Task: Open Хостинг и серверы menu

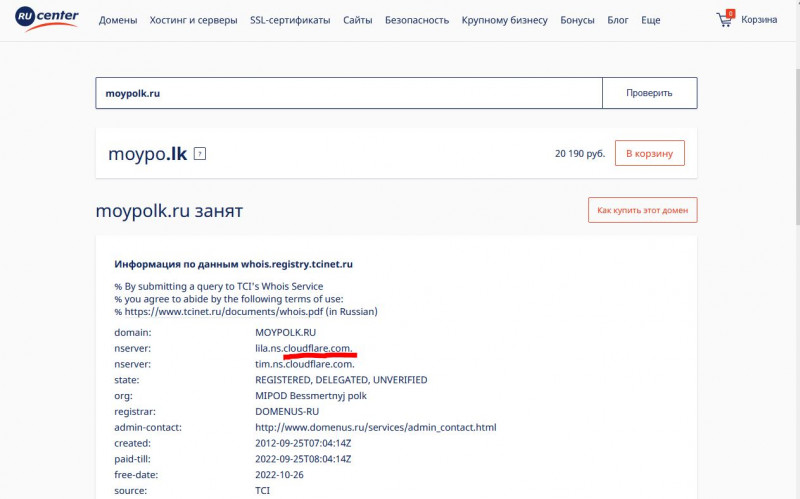Action: (x=193, y=20)
